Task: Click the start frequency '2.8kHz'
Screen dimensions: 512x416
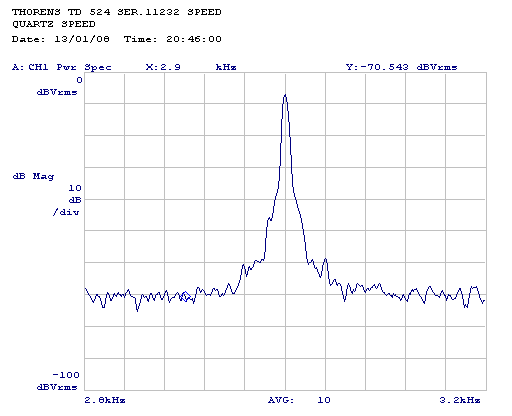Action: point(105,400)
